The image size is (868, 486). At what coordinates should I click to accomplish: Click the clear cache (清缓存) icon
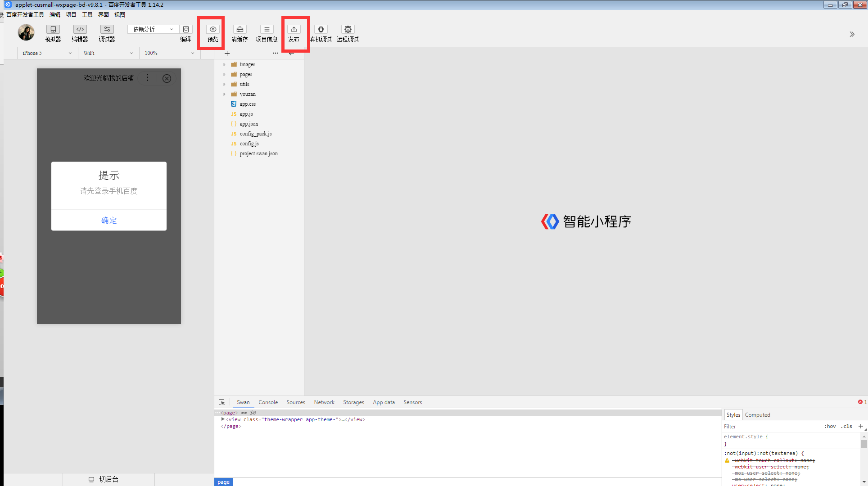240,30
